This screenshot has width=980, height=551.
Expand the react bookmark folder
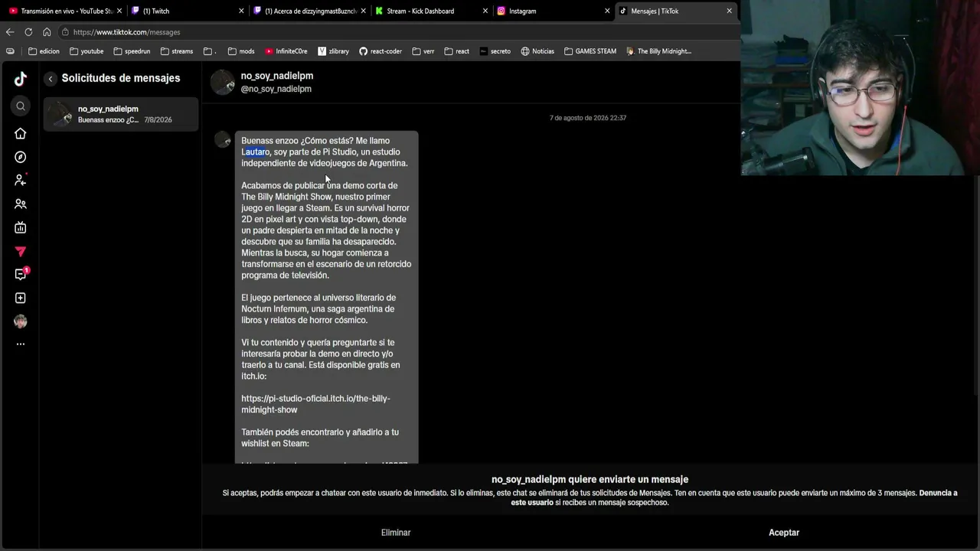pos(457,51)
